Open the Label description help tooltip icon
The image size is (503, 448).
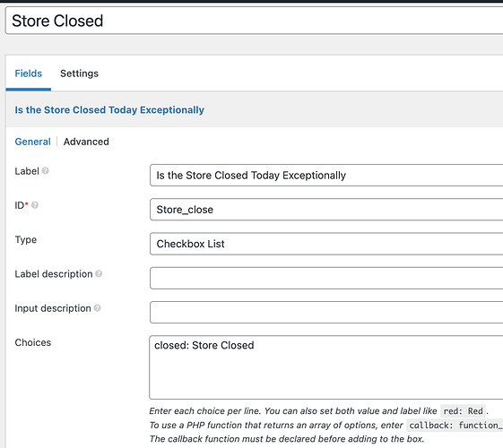(x=99, y=273)
